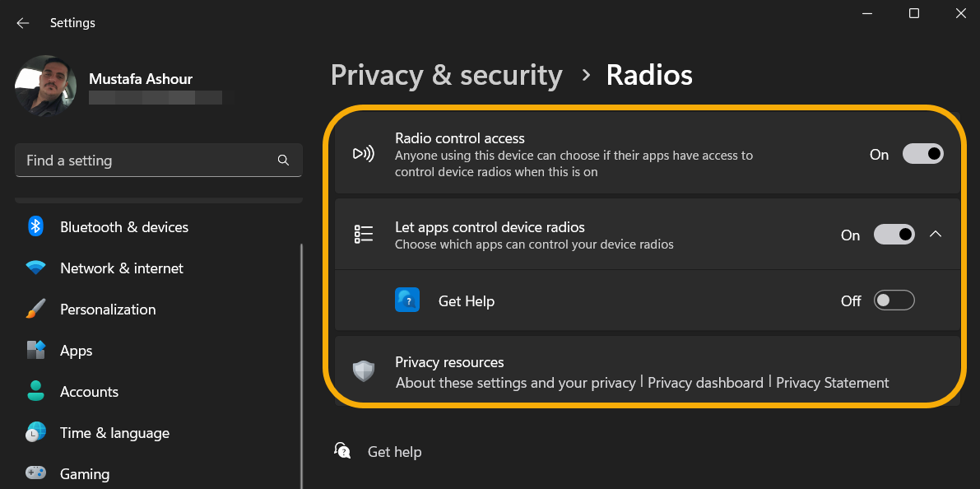Click the Privacy resources shield icon
Screen dimensions: 980x489
pos(363,372)
